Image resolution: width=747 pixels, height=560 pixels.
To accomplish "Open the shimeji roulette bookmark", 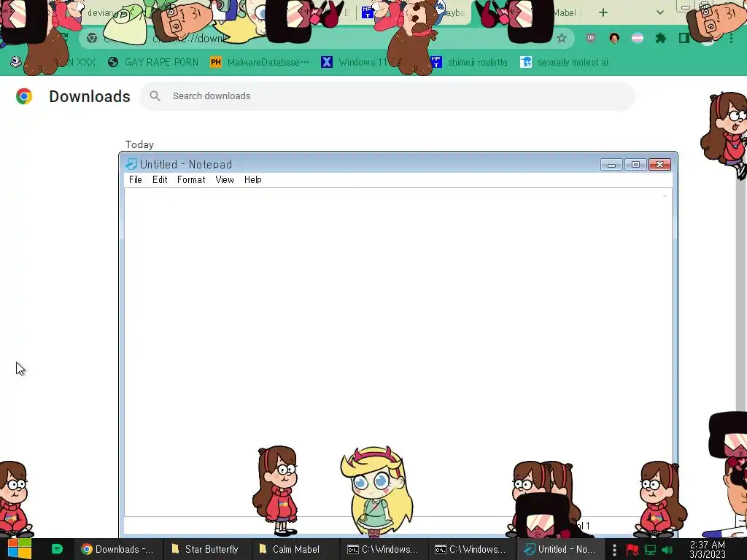I will pyautogui.click(x=469, y=63).
